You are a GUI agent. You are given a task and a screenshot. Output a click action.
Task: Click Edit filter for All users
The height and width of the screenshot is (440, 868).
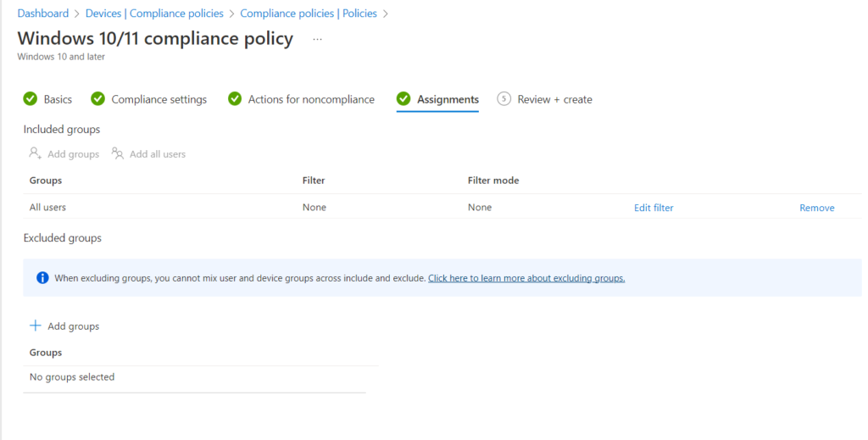coord(654,208)
